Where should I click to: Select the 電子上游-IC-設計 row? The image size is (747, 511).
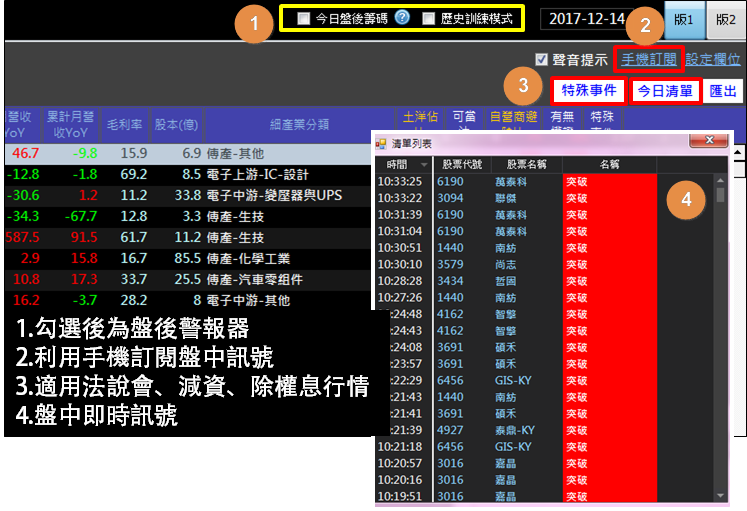pos(188,174)
